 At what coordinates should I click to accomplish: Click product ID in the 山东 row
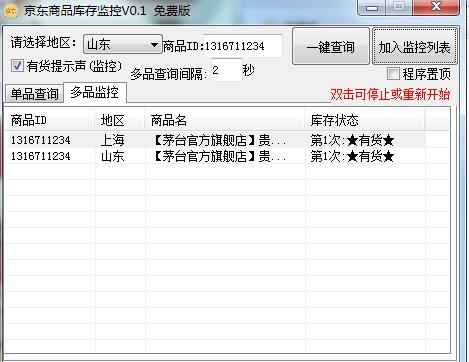[41, 156]
